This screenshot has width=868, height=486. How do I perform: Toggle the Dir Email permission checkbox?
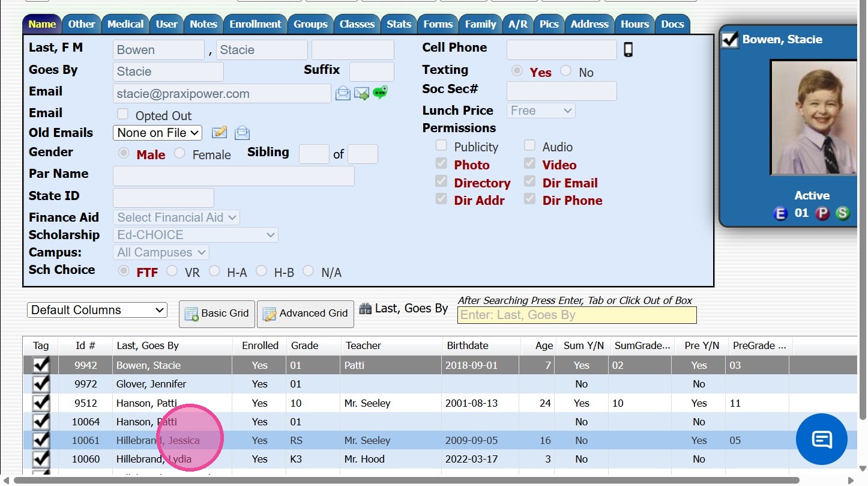(529, 181)
